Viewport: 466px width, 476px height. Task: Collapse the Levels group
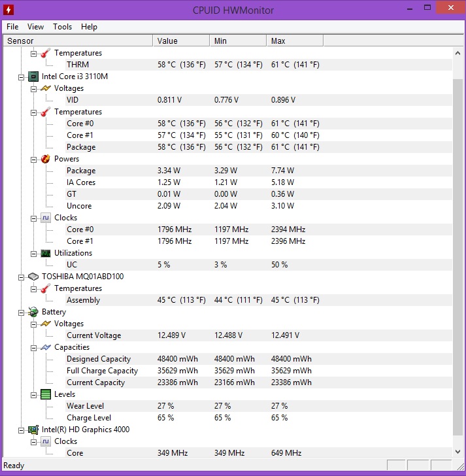33,395
